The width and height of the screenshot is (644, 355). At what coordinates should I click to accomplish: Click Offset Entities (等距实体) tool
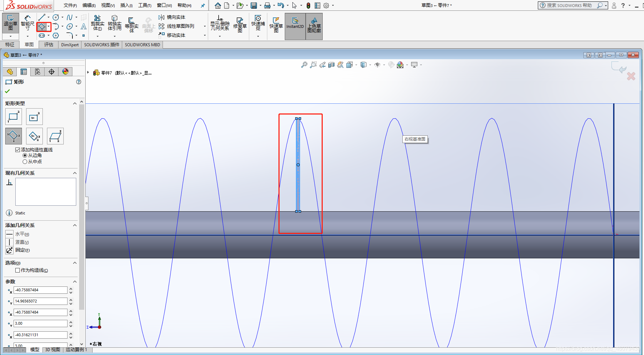tap(132, 24)
